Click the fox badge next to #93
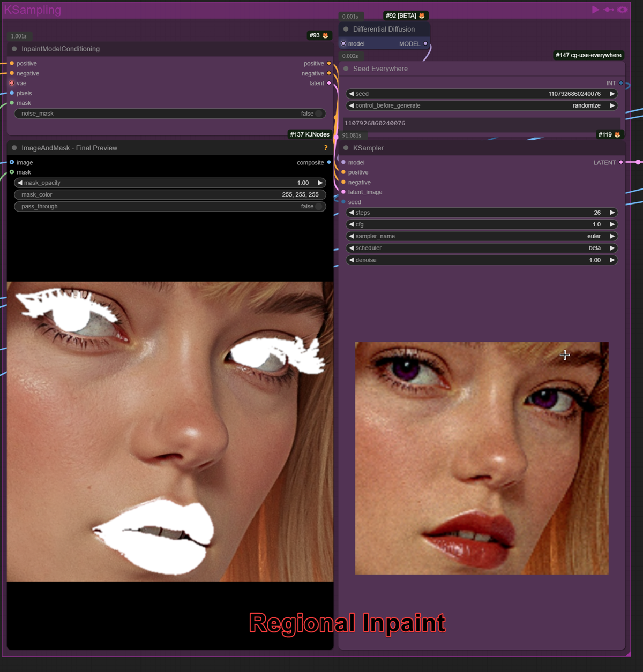Viewport: 643px width, 672px height. pos(325,36)
